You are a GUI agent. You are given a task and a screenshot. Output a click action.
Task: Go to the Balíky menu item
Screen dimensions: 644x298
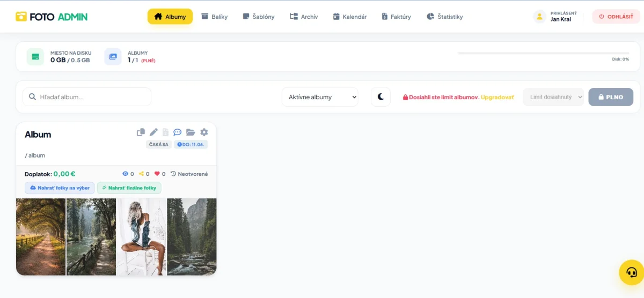click(215, 17)
